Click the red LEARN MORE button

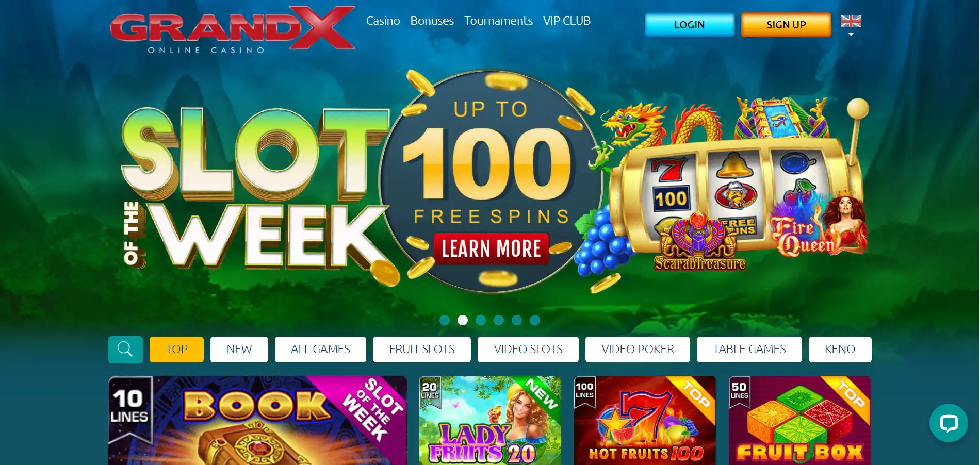(491, 248)
